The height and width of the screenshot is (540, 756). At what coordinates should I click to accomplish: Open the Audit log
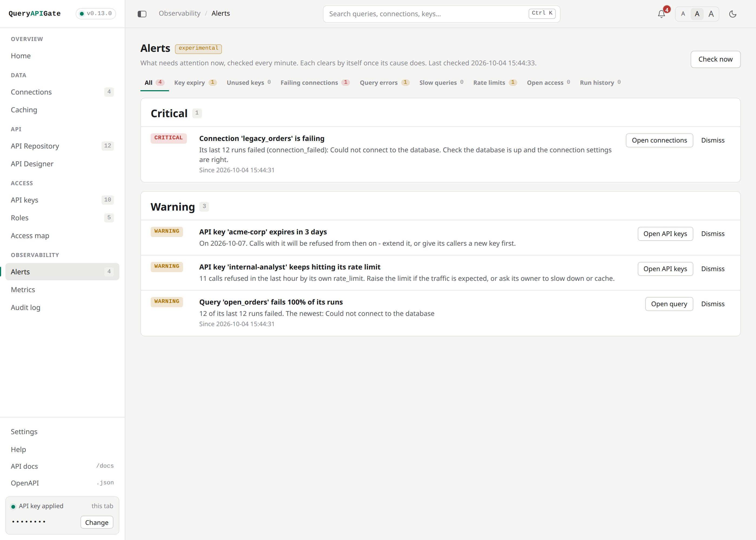(62, 308)
